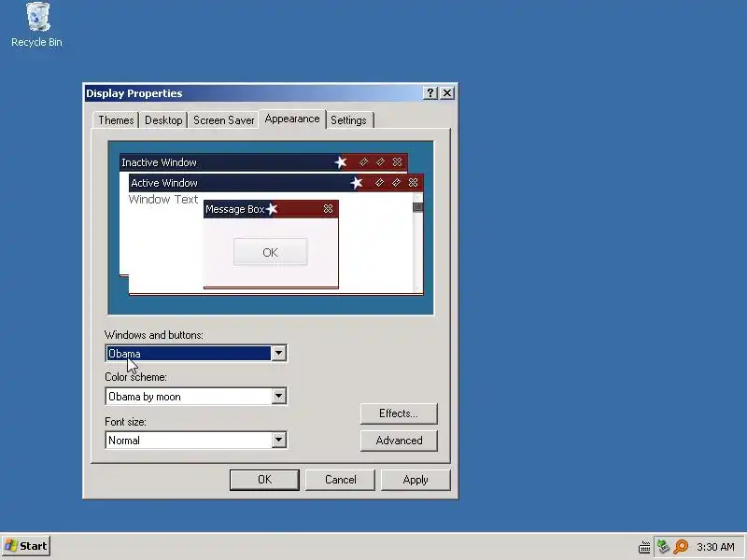Click the 3:30 AM taskbar clock
This screenshot has width=747, height=560.
pos(715,547)
